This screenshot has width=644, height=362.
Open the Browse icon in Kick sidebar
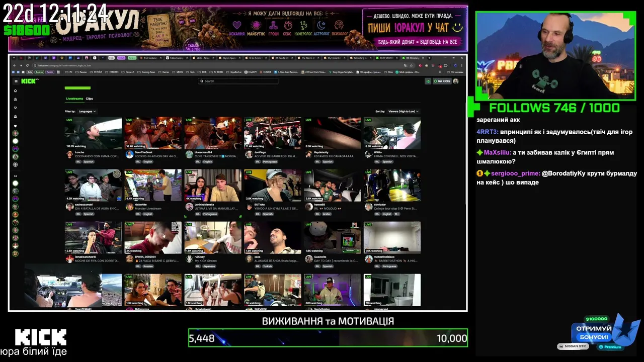pos(16,99)
